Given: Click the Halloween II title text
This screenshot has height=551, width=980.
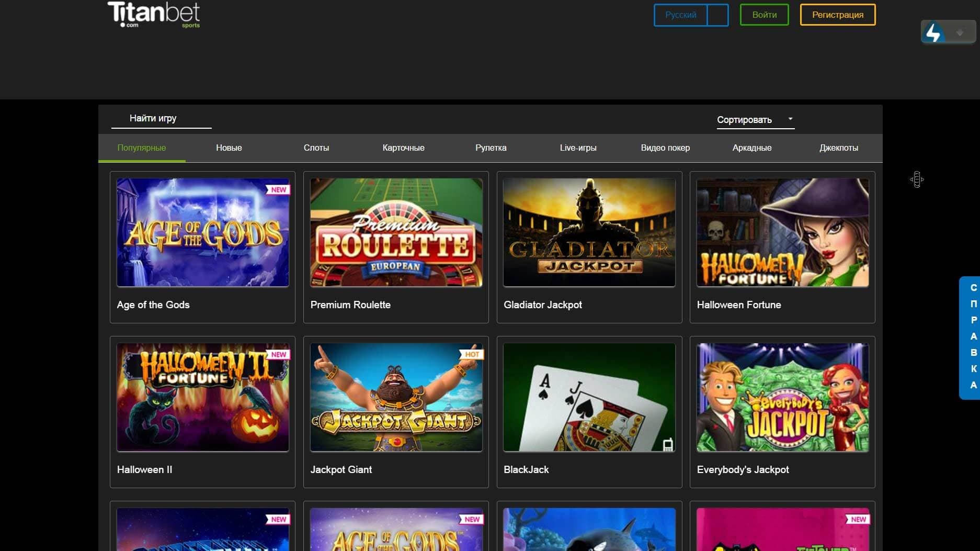Looking at the screenshot, I should coord(144,469).
